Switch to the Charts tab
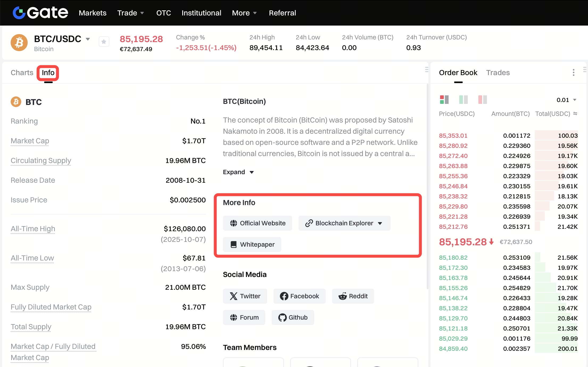This screenshot has width=588, height=367. pyautogui.click(x=22, y=73)
